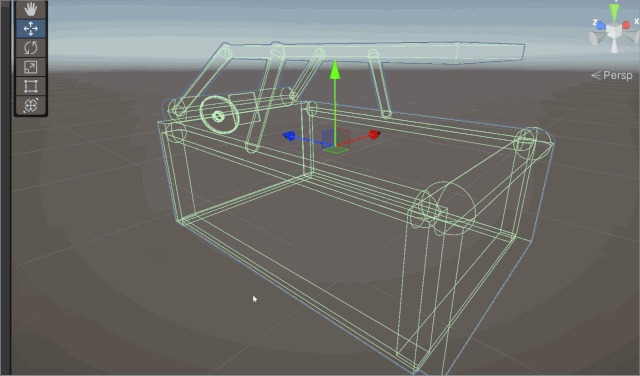Click the center cube of orientation gizmo
640x376 pixels.
click(x=614, y=31)
